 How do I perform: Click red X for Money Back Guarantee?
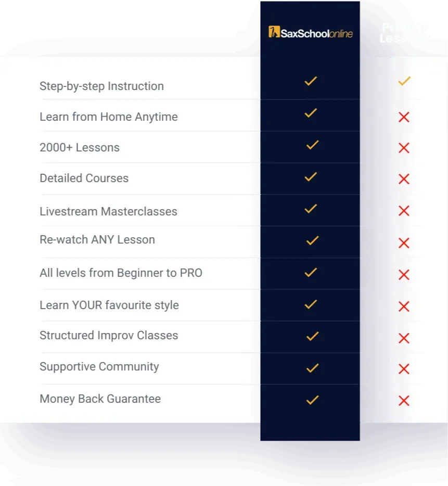(x=404, y=401)
